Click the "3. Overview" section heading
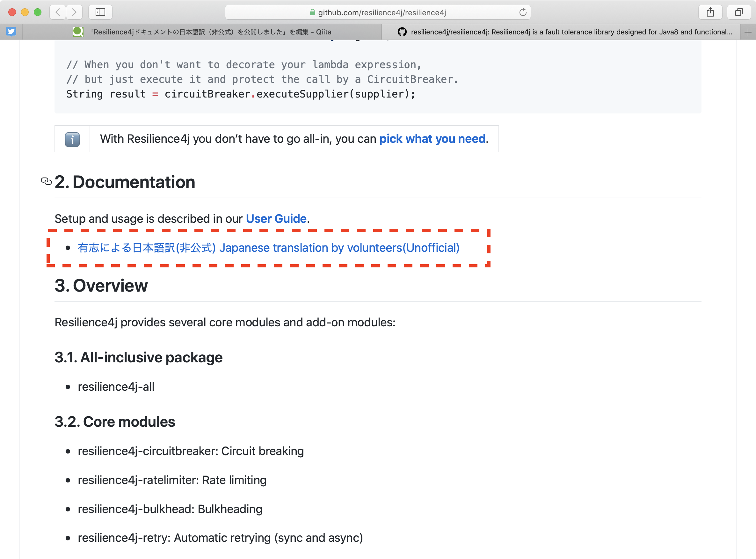 (101, 286)
